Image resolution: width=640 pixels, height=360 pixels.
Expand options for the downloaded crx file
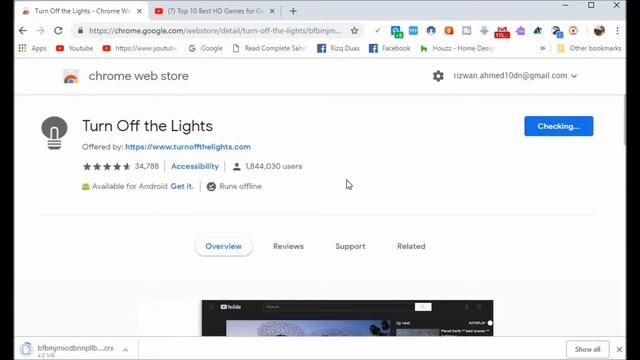(x=125, y=349)
